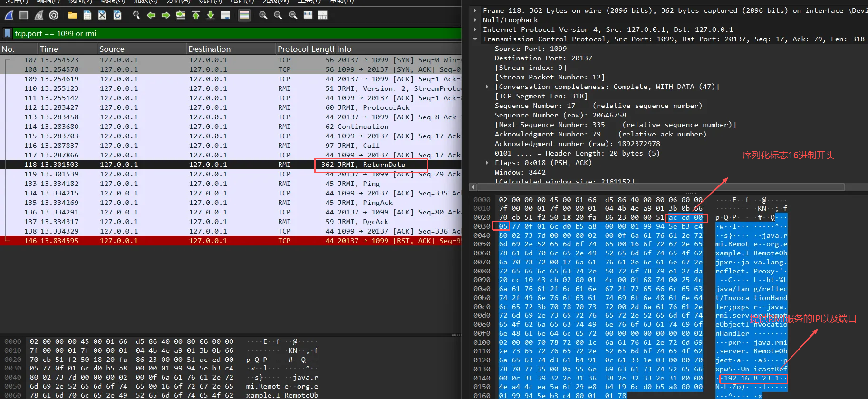Image resolution: width=868 pixels, height=399 pixels.
Task: Click the left arrow of details scrollbar
Action: 473,187
